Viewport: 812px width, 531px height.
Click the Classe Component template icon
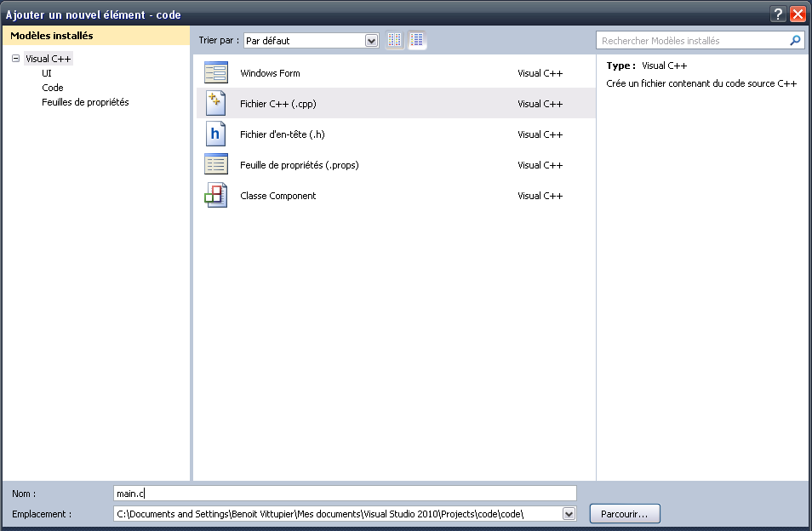(216, 196)
